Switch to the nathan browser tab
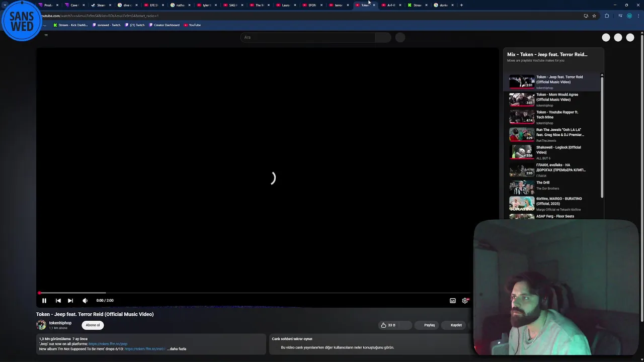The image size is (644, 362). (180, 5)
